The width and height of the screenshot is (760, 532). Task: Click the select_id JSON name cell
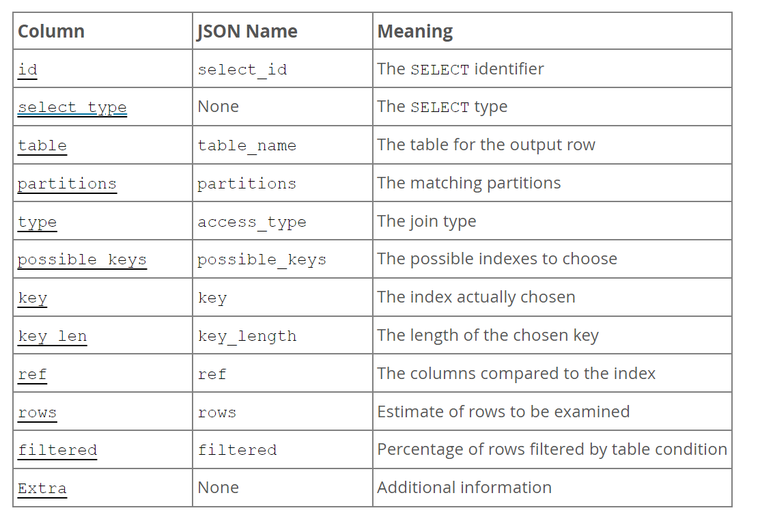coord(242,70)
